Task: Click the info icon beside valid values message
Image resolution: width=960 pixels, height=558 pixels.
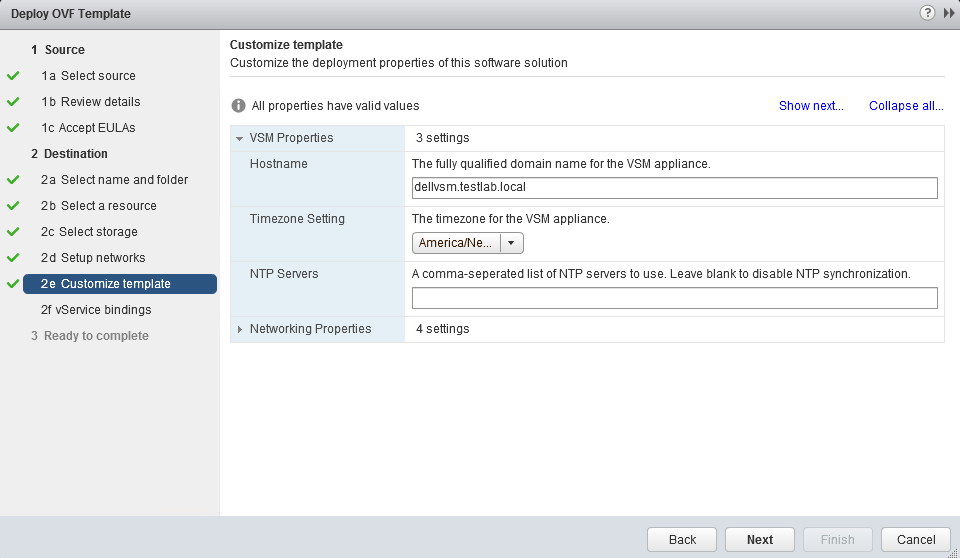Action: tap(239, 106)
